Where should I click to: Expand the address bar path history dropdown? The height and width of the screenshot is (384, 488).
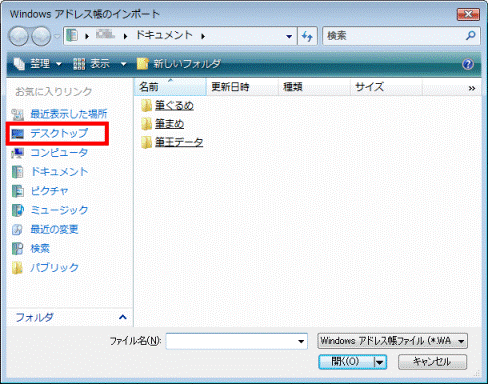pyautogui.click(x=289, y=36)
